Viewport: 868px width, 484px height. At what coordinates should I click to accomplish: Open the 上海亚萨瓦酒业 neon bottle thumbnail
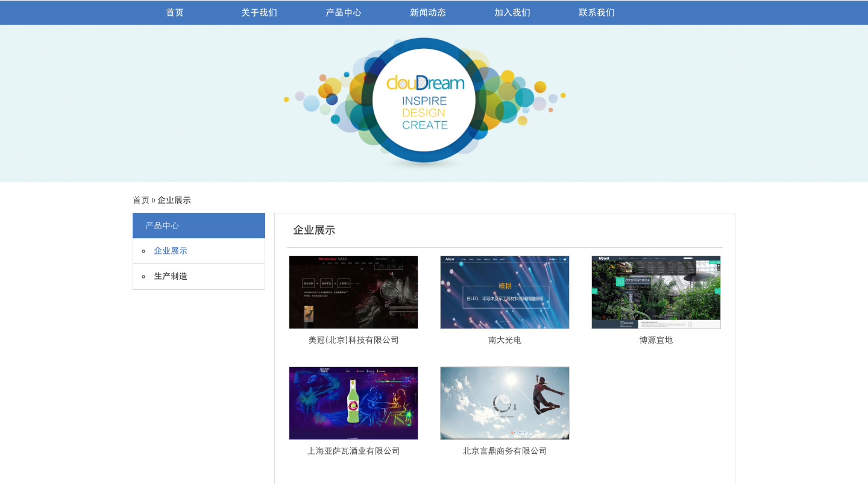(x=353, y=403)
